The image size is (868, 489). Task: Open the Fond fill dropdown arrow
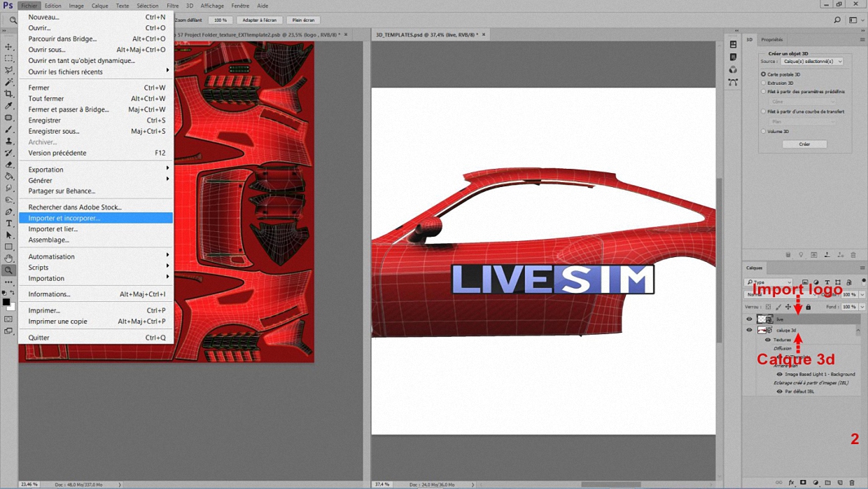point(862,307)
